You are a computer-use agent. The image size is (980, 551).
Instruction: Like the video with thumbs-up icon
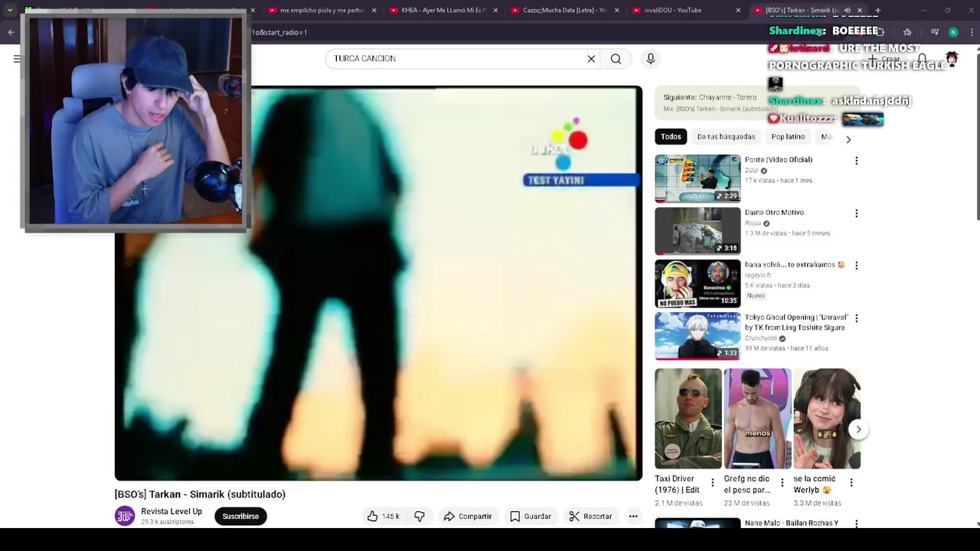[382, 517]
